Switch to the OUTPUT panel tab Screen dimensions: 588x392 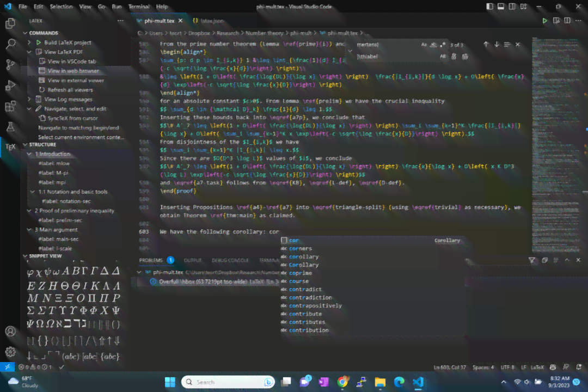tap(192, 260)
